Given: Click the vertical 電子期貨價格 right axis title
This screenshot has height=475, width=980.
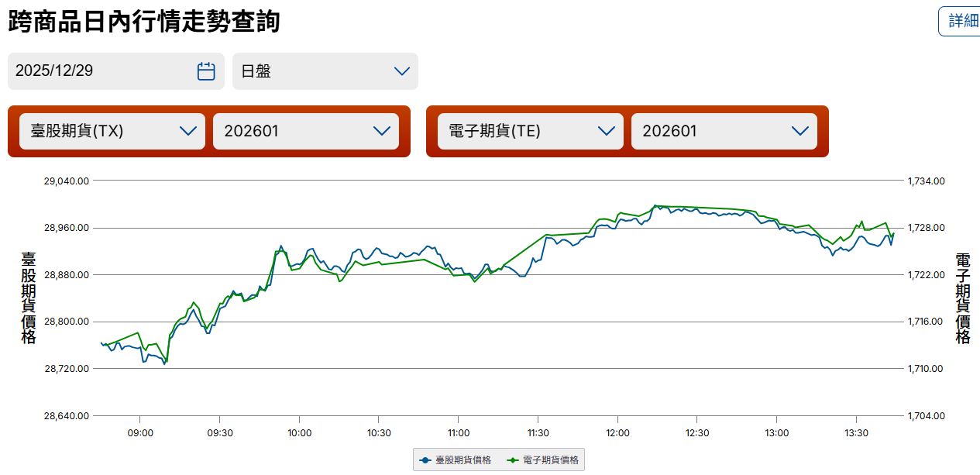Looking at the screenshot, I should pos(963,298).
